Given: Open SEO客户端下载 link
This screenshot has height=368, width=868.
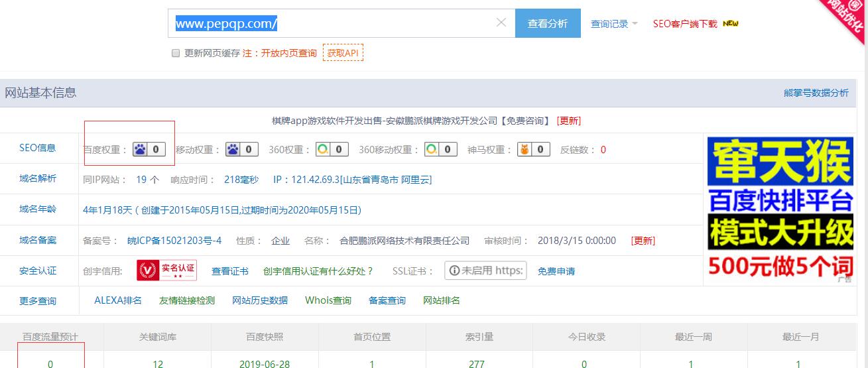Looking at the screenshot, I should pyautogui.click(x=685, y=23).
